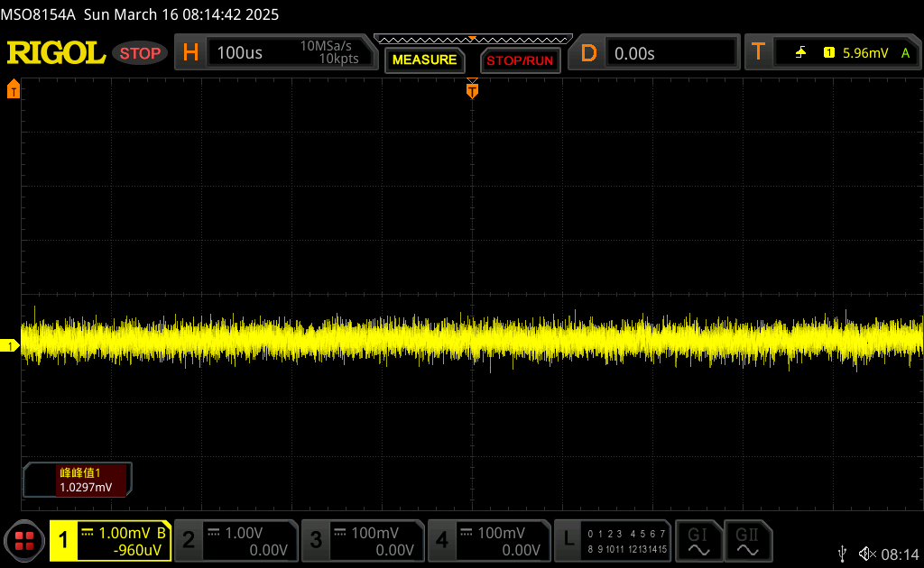Click the channel 1 ground level marker
Viewport: 924px width, 568px height.
[9, 345]
